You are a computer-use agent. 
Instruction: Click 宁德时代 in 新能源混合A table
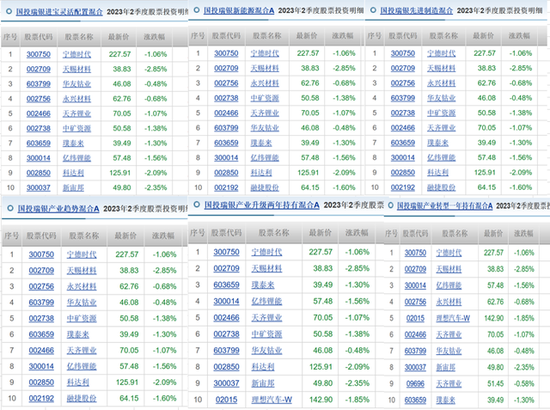(265, 53)
